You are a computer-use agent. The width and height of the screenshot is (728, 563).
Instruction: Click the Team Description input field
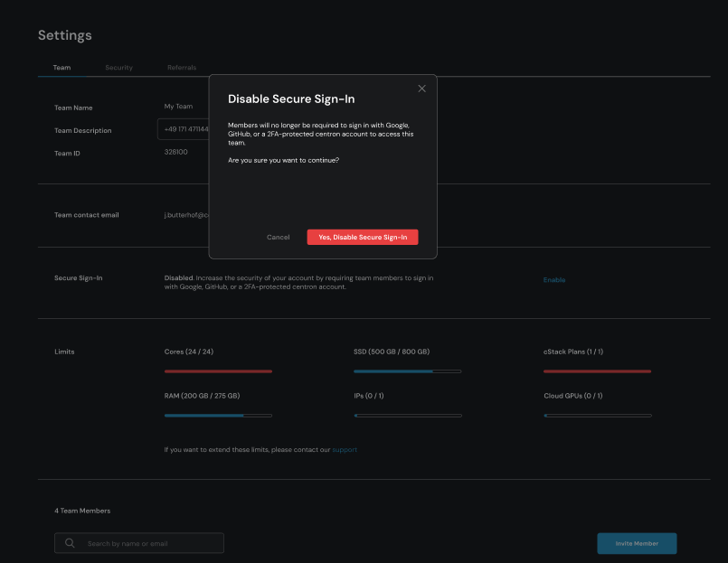tap(184, 129)
